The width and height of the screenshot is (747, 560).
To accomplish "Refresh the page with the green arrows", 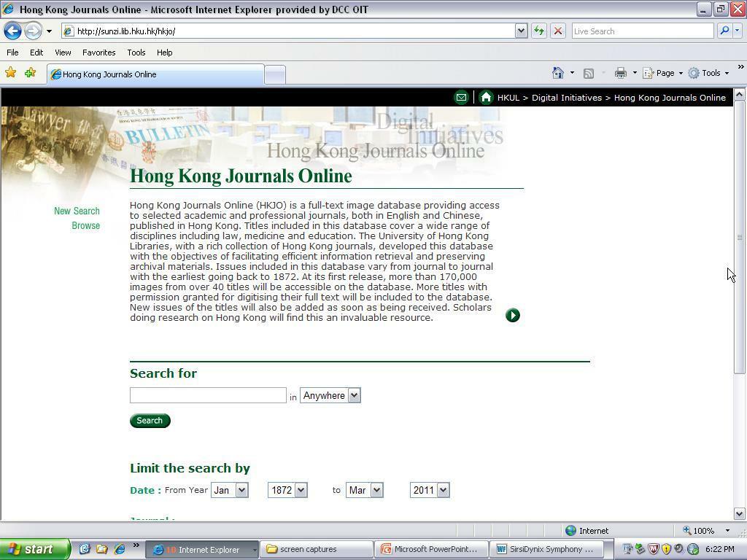I will pyautogui.click(x=539, y=31).
